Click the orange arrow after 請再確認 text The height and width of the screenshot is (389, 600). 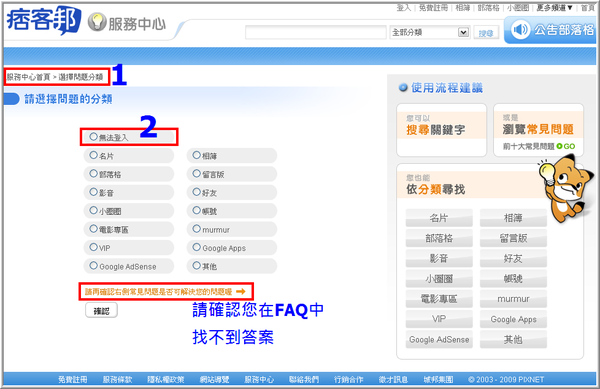click(x=241, y=291)
